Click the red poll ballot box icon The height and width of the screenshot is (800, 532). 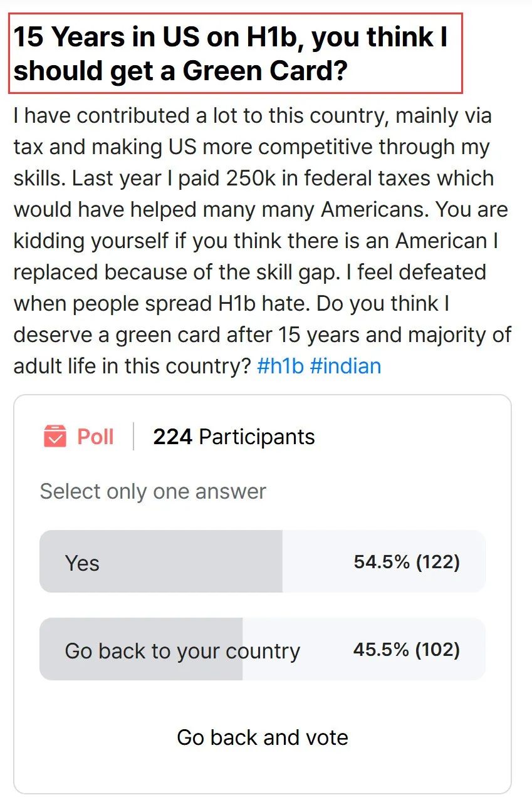55,436
